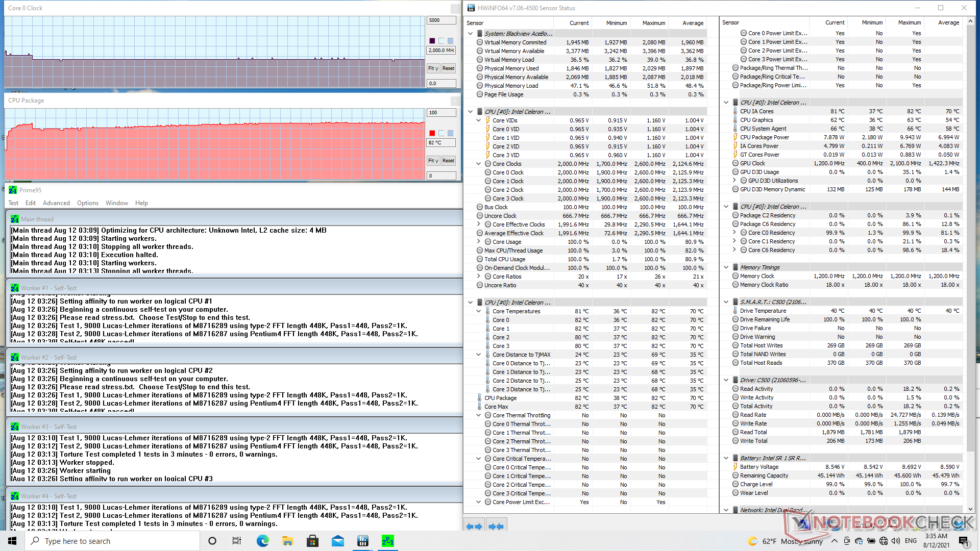Select the Total CPU Usage sensor row
The image size is (980, 551).
pos(590,259)
